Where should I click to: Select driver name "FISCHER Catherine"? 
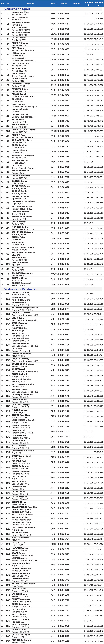point(21,640)
